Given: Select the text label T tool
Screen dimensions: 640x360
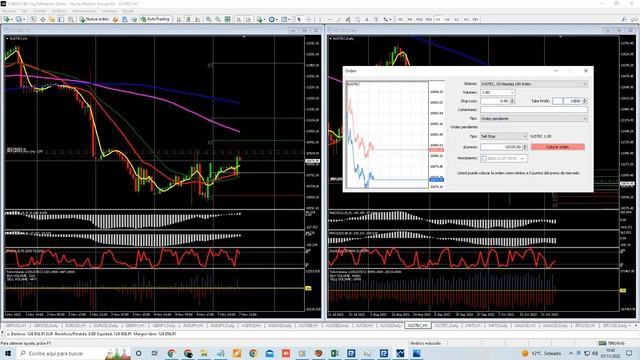Looking at the screenshot, I should click(376, 19).
